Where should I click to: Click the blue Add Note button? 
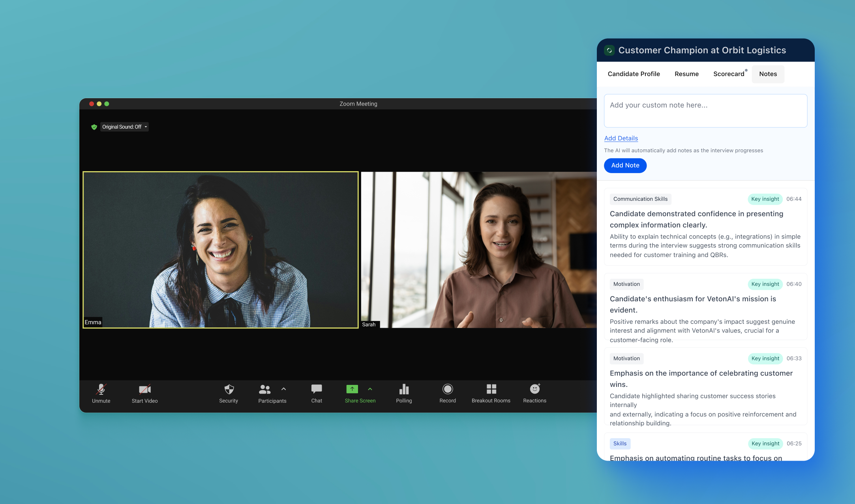coord(625,166)
